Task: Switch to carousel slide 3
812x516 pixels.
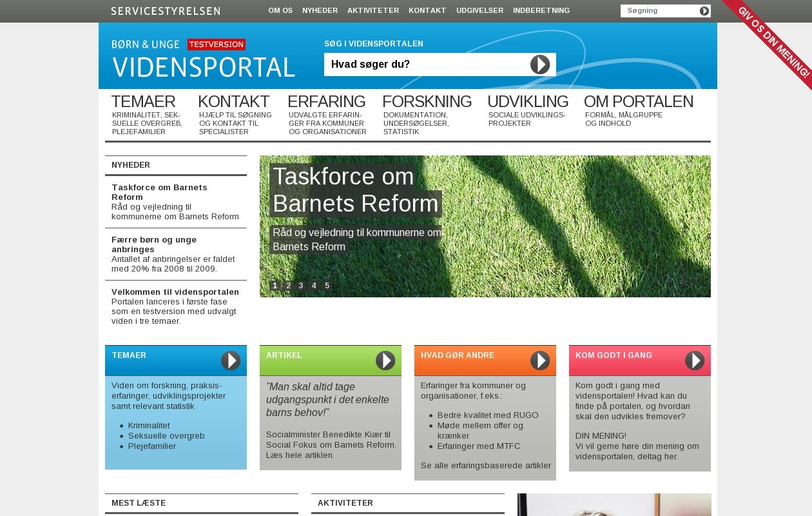Action: (x=301, y=286)
